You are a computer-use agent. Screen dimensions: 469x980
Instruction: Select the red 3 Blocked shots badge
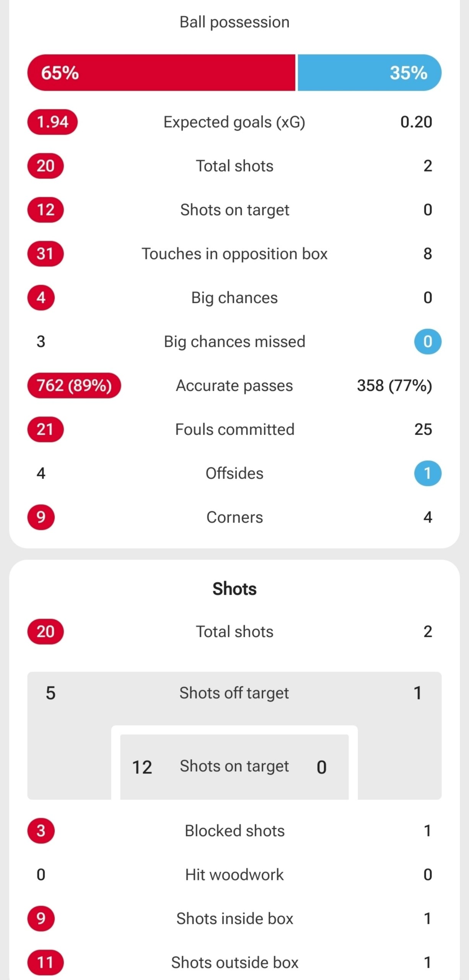(41, 831)
